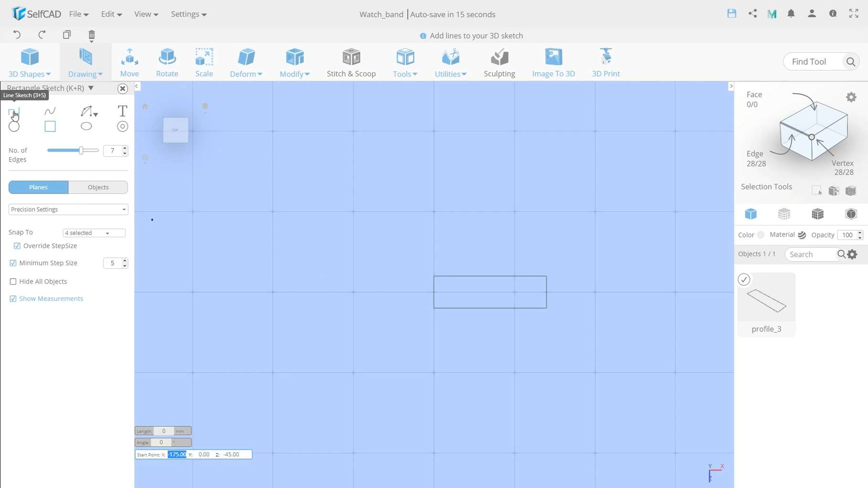This screenshot has width=868, height=488.
Task: Select the Line Sketch tool
Action: [14, 112]
